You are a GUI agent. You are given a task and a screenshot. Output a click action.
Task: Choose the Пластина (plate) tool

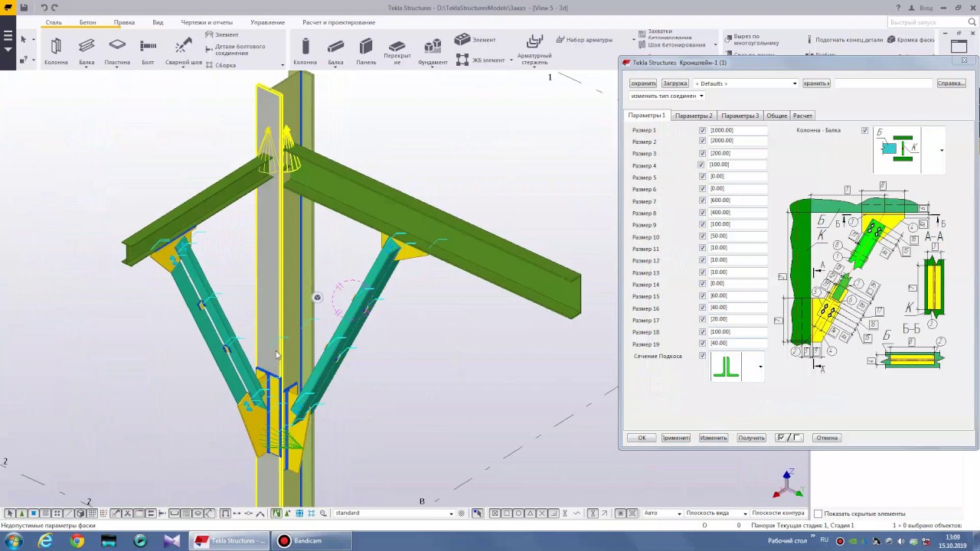tap(117, 51)
